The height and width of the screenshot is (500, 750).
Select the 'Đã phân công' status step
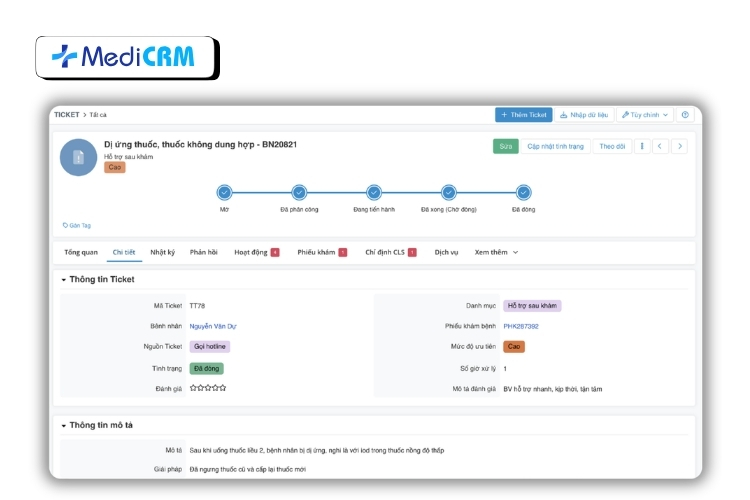pos(299,192)
